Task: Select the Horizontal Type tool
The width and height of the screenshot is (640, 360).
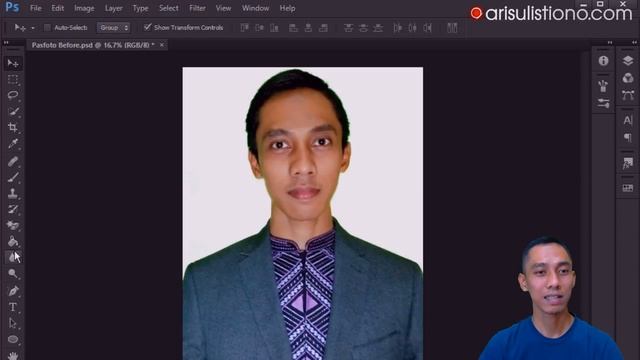Action: pyautogui.click(x=13, y=307)
